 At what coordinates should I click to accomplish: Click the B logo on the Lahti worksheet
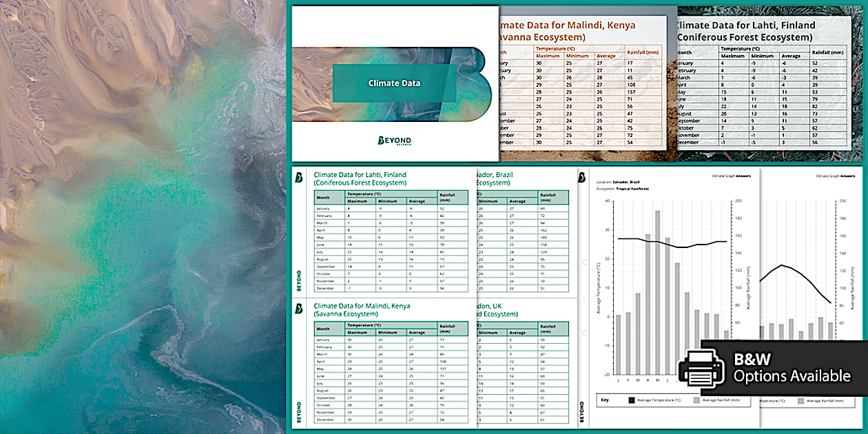coord(298,178)
